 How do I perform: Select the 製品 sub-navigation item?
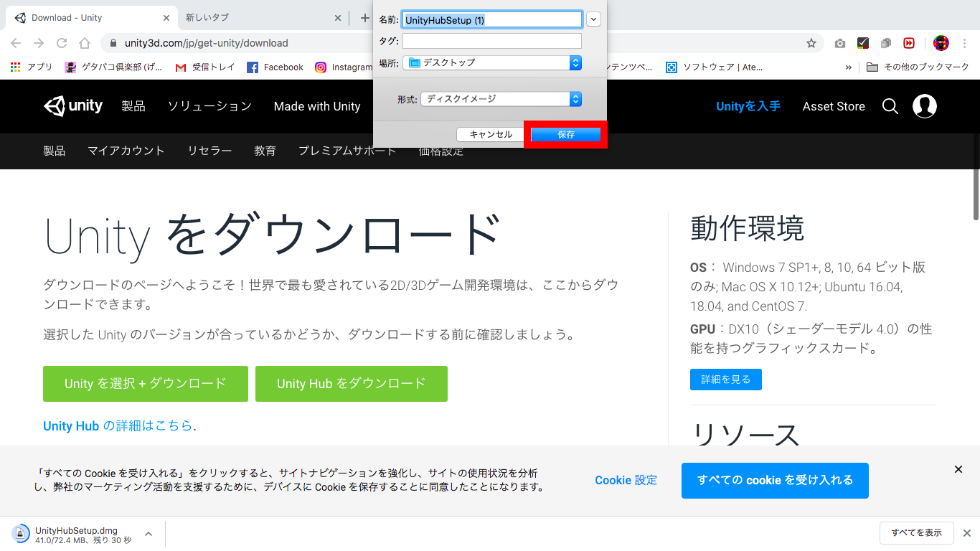point(54,151)
